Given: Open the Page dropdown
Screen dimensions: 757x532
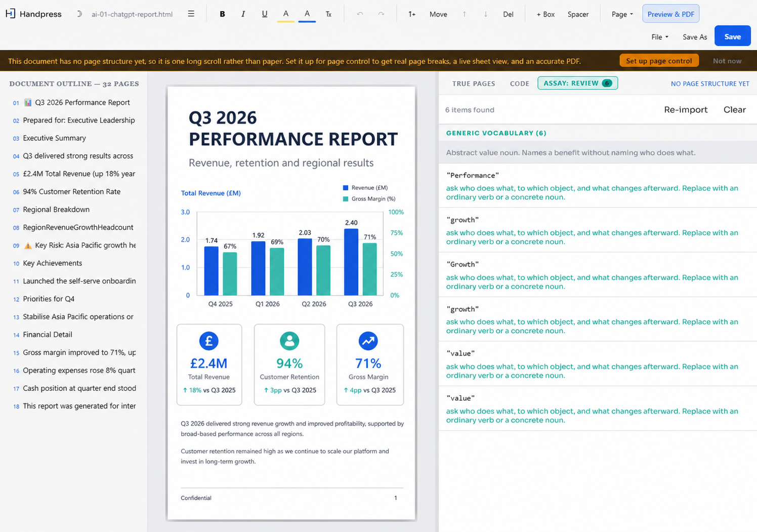Looking at the screenshot, I should point(622,14).
